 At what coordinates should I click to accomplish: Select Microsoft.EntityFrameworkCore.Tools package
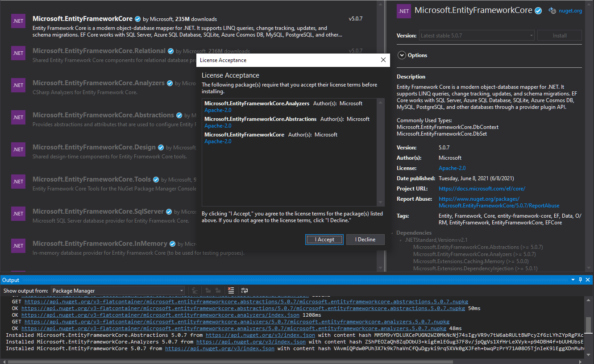click(x=100, y=184)
